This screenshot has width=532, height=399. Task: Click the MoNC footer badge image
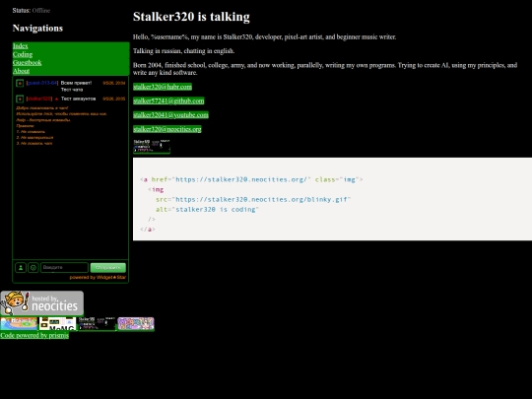58,324
